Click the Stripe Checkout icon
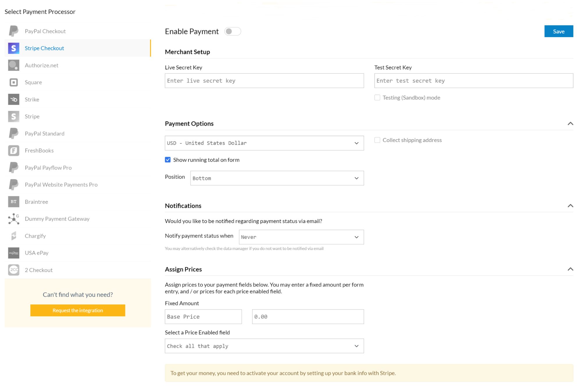The height and width of the screenshot is (392, 581). pyautogui.click(x=14, y=48)
